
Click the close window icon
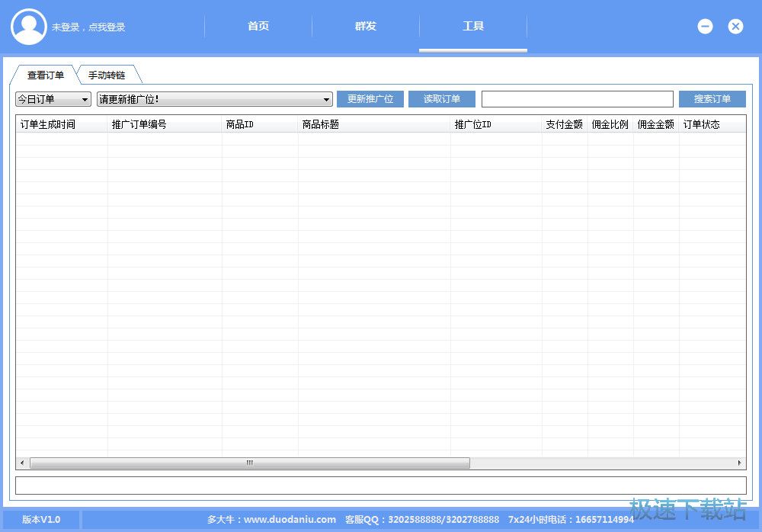(735, 27)
